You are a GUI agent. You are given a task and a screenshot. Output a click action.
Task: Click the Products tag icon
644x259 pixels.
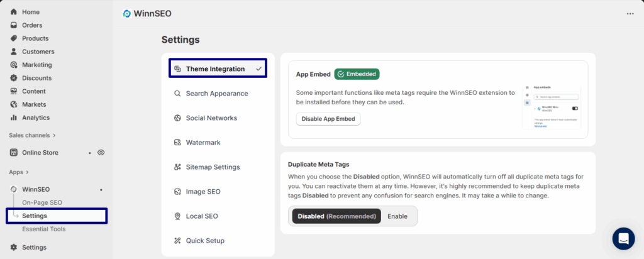pos(14,38)
